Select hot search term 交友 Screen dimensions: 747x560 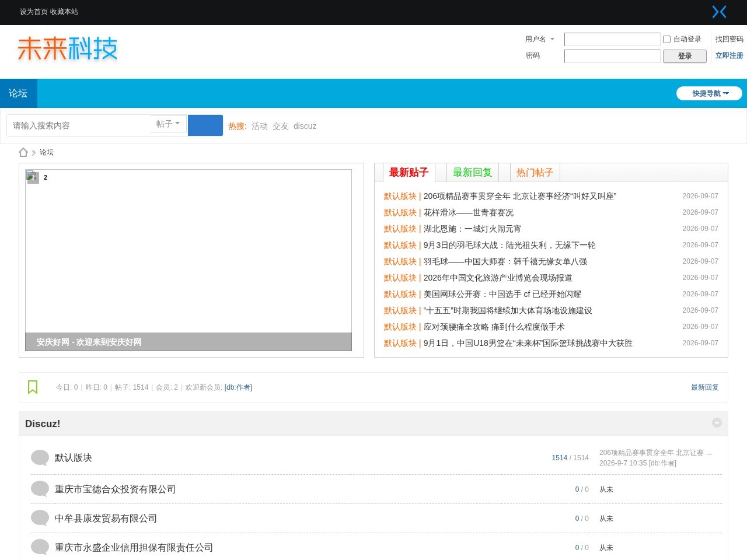pyautogui.click(x=281, y=126)
